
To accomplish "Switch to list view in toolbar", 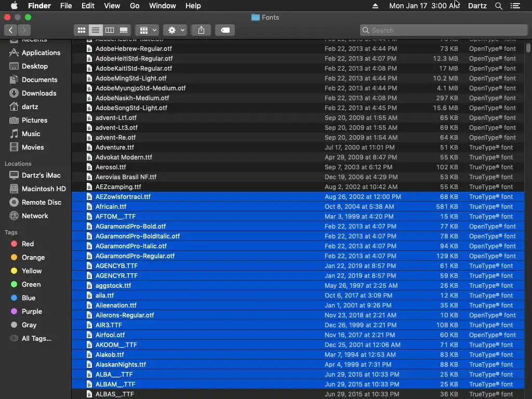I will (x=96, y=30).
